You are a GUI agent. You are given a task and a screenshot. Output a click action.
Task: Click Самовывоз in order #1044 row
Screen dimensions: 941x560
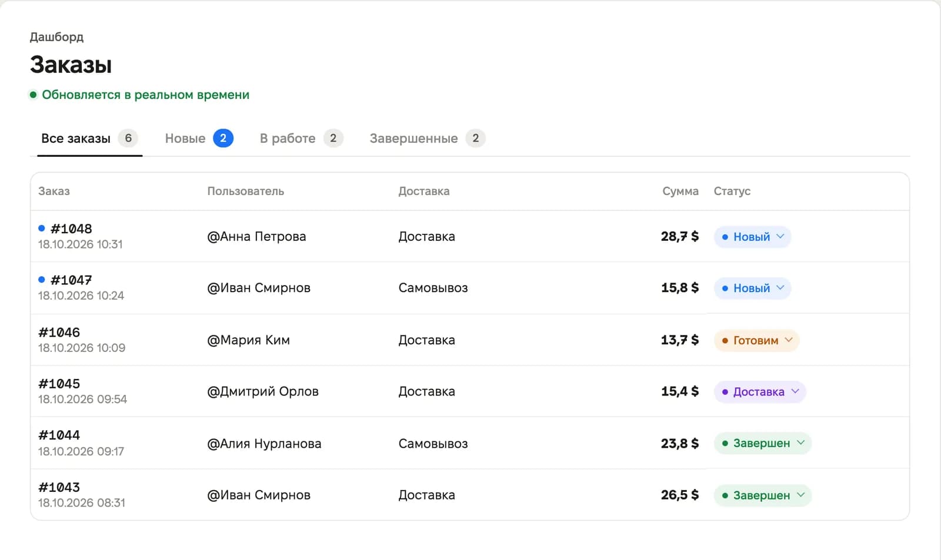pyautogui.click(x=433, y=444)
